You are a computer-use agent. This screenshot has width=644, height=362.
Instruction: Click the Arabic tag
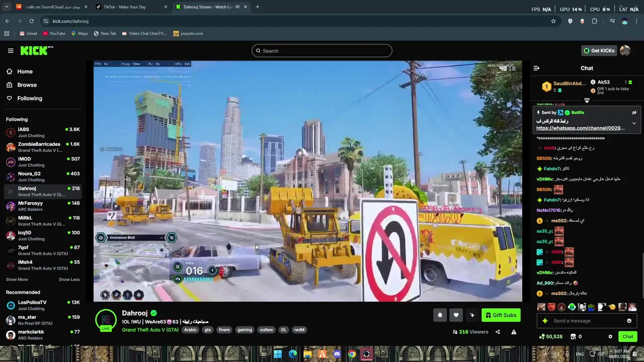(190, 330)
